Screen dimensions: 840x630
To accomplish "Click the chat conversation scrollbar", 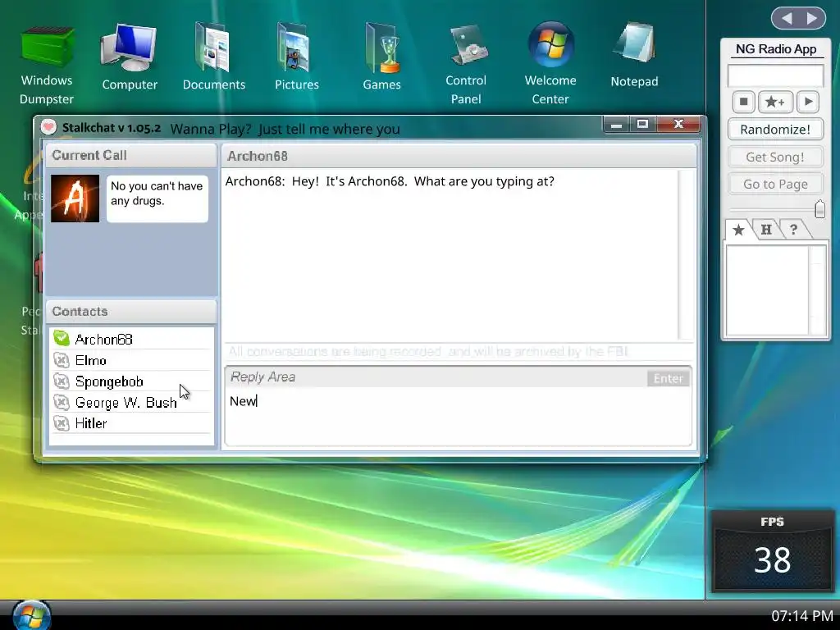I will coord(685,255).
